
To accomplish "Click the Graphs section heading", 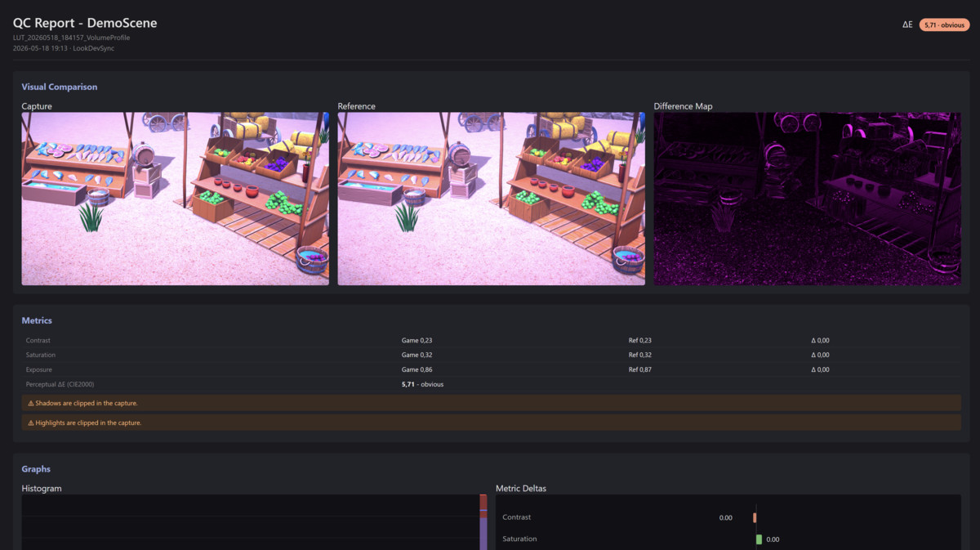I will [36, 469].
